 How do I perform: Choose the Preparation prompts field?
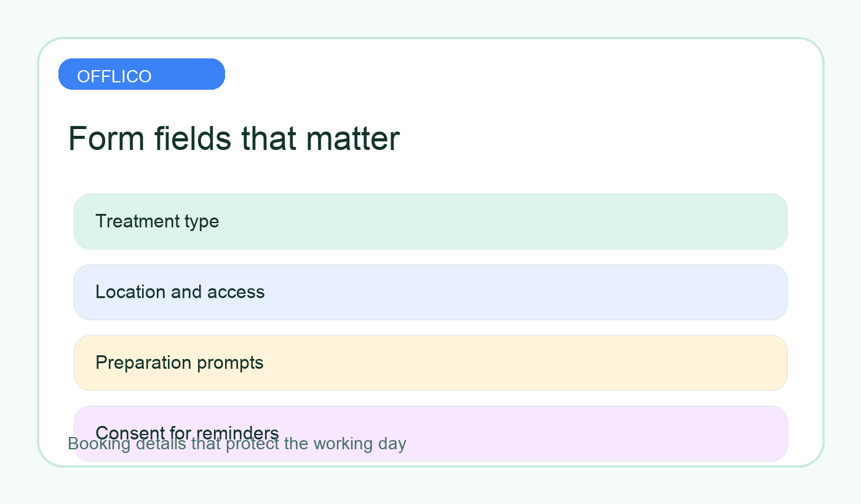pyautogui.click(x=430, y=363)
